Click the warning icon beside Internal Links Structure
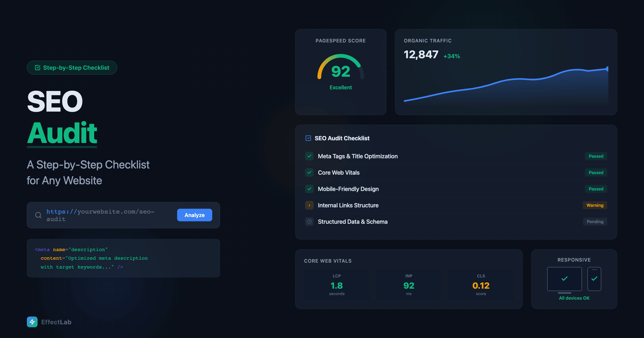644x338 pixels. (x=309, y=205)
